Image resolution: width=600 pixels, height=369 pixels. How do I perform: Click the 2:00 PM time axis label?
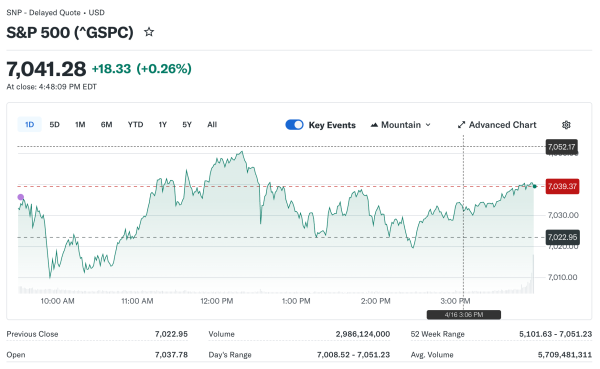[x=375, y=301]
